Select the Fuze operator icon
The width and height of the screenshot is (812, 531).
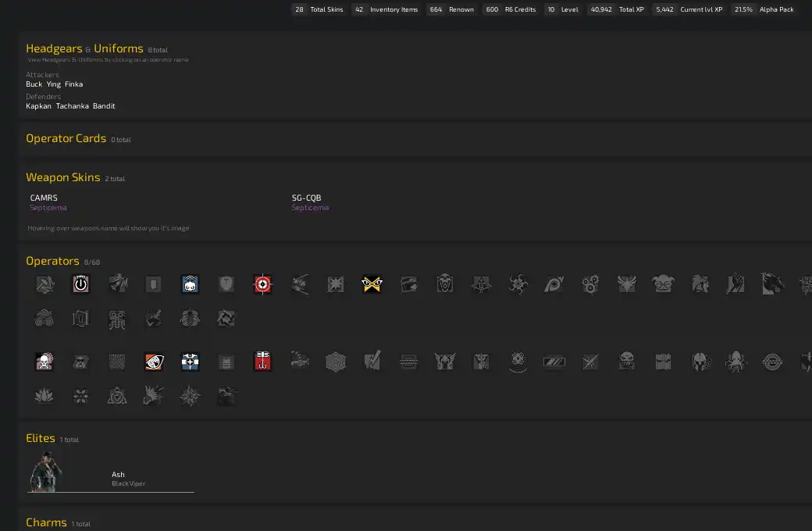pos(299,284)
